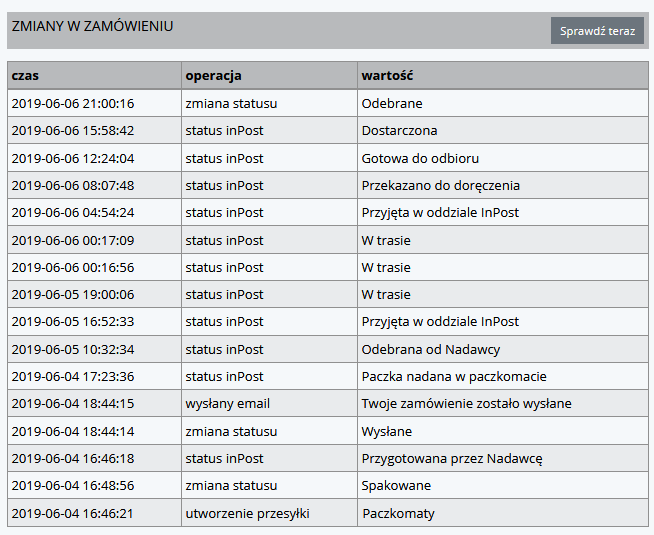Click the 'ZMIANY W ZAMÓWIENIU' section title
The image size is (654, 535).
[x=92, y=26]
